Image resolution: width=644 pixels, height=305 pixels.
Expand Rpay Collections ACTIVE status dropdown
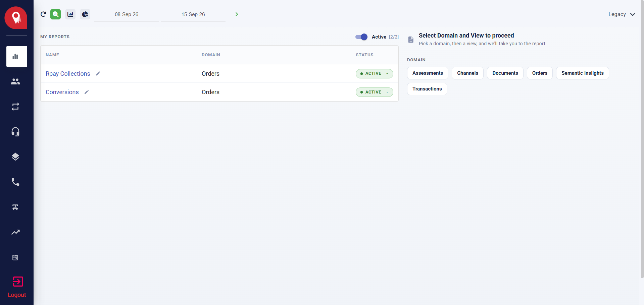tap(374, 73)
